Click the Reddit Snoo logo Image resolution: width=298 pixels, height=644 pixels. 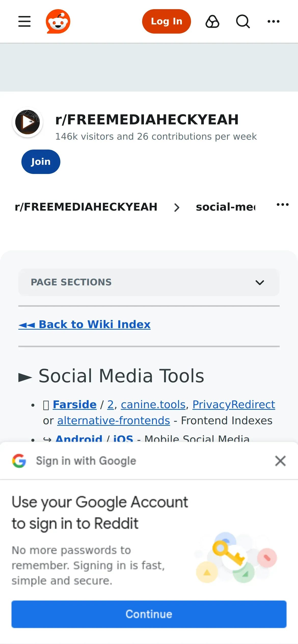tap(58, 21)
